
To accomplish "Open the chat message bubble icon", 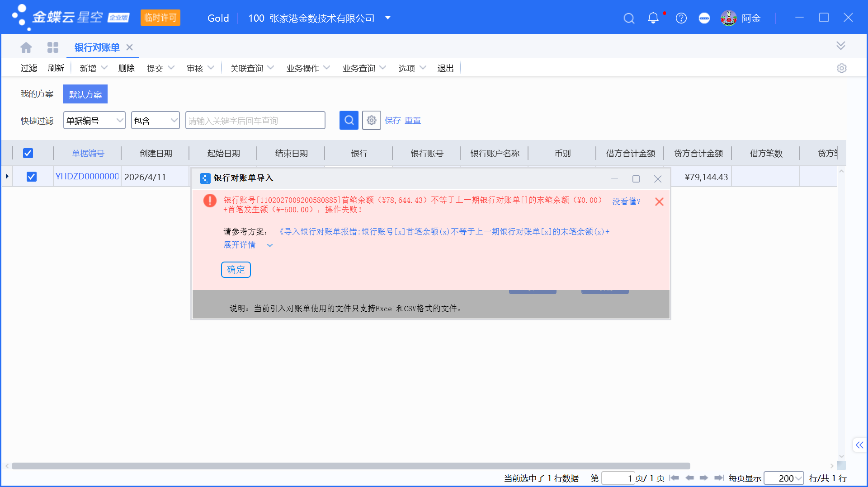I will coord(704,18).
